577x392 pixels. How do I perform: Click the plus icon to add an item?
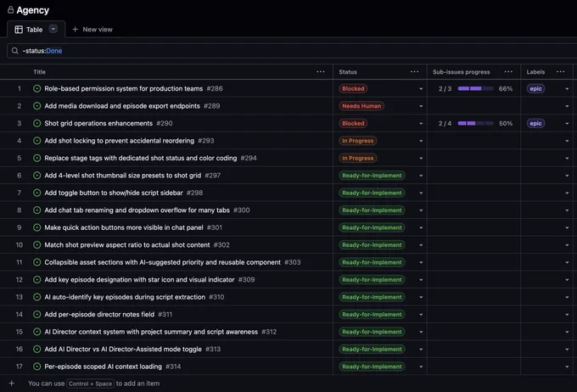12,384
